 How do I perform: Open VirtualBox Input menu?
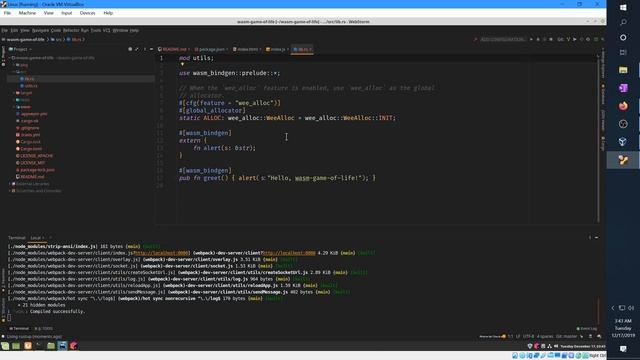tap(67, 13)
